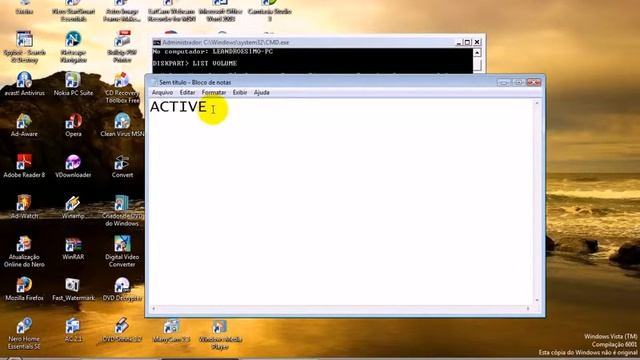This screenshot has width=640, height=360.
Task: Open the CMD.exe window system menu icon
Action: pyautogui.click(x=157, y=42)
